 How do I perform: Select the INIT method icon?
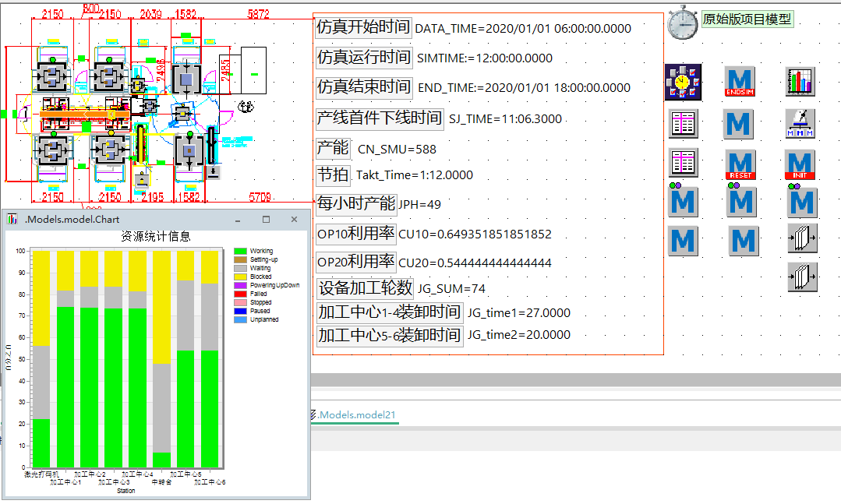point(800,164)
